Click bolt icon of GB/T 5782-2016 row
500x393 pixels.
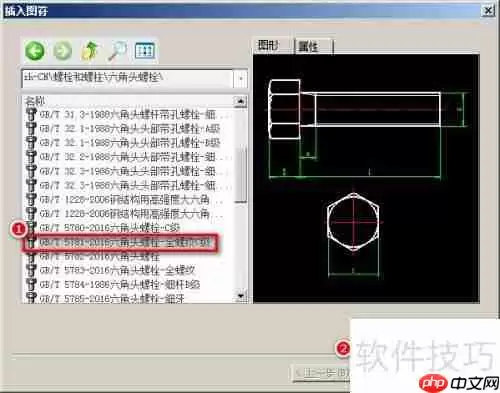coord(31,257)
